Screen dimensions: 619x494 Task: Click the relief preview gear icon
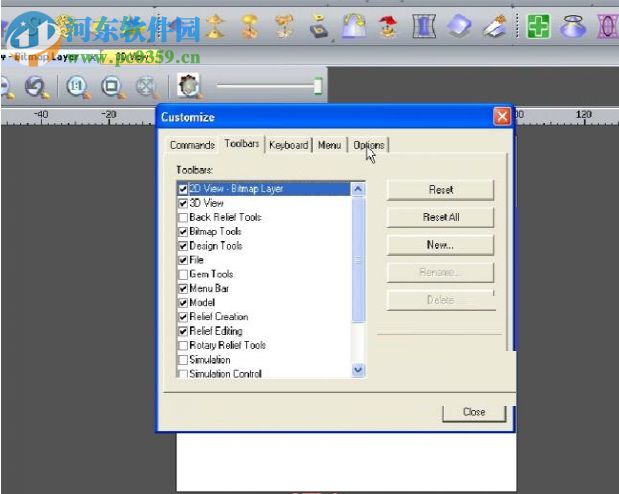[189, 86]
